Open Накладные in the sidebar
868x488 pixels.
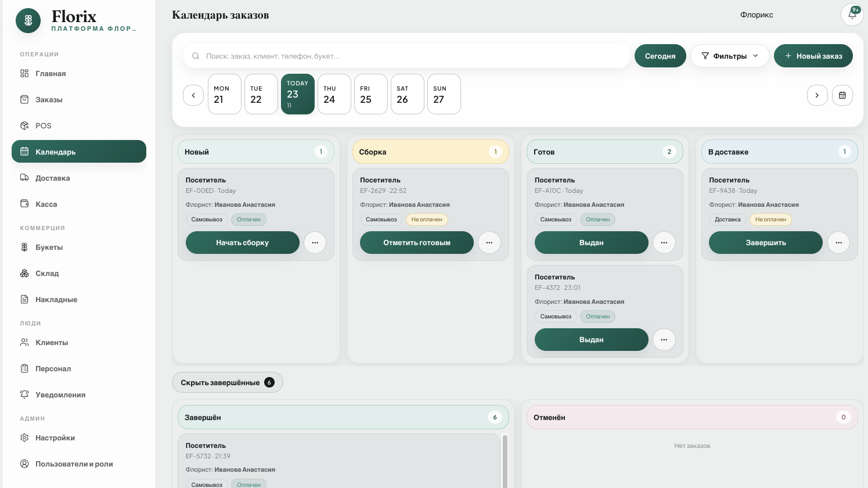point(79,300)
